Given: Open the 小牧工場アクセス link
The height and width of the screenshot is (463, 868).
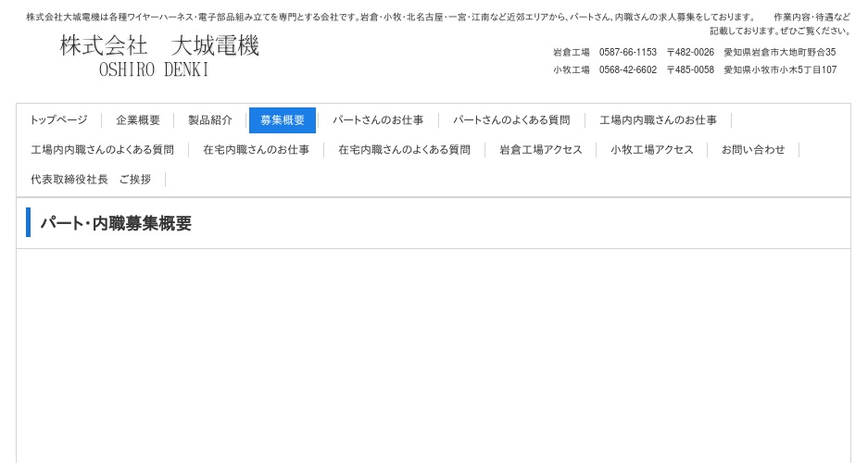Looking at the screenshot, I should pos(652,150).
